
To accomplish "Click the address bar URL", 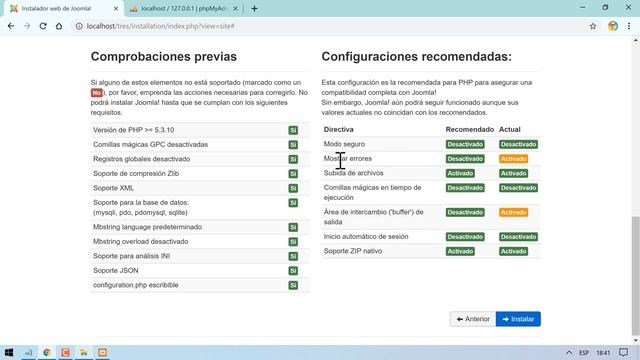I will coord(160,26).
